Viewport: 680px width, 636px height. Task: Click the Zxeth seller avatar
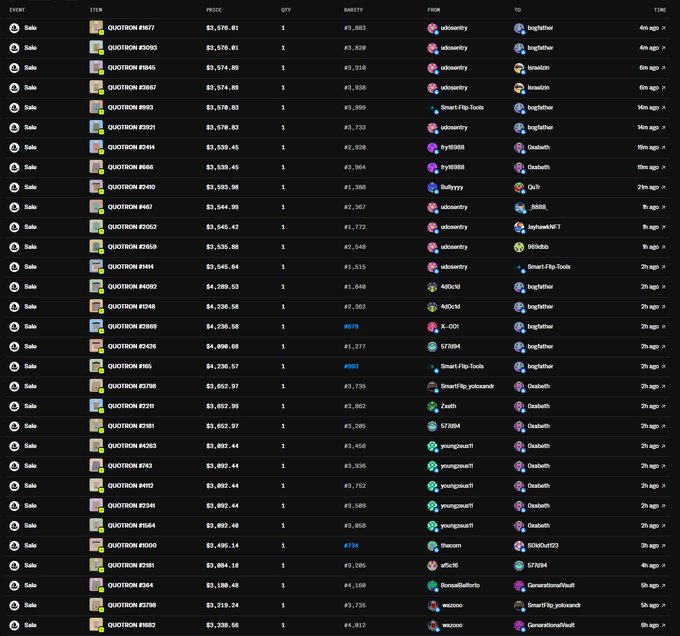(x=432, y=406)
